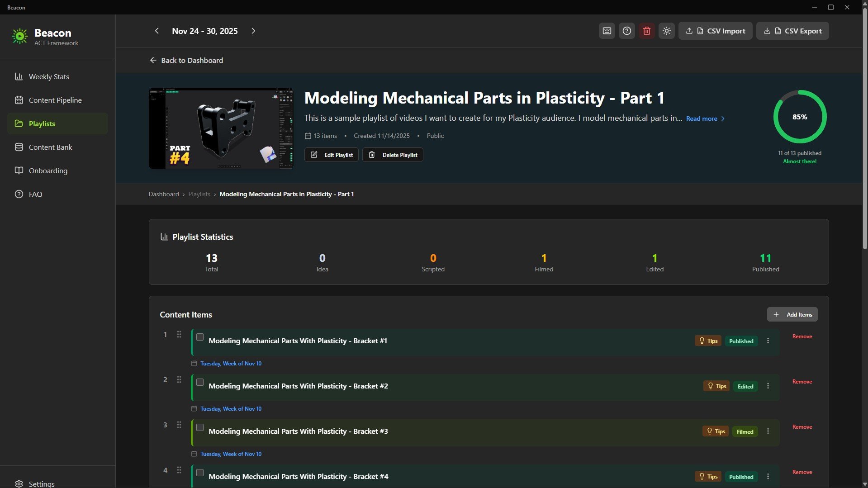Toggle light mode with the sun icon
Viewport: 868px width, 488px height.
click(x=666, y=31)
